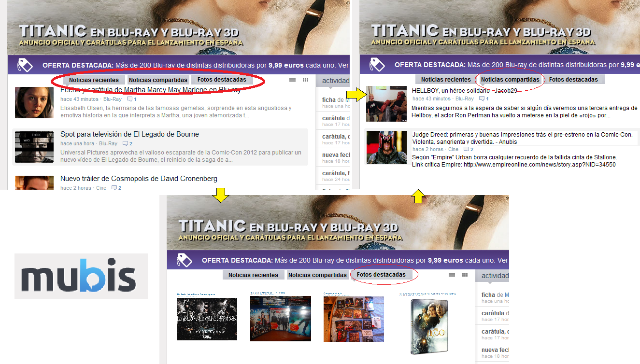The width and height of the screenshot is (640, 364).
Task: Select list view icon in bottom screenshot
Action: (x=452, y=275)
